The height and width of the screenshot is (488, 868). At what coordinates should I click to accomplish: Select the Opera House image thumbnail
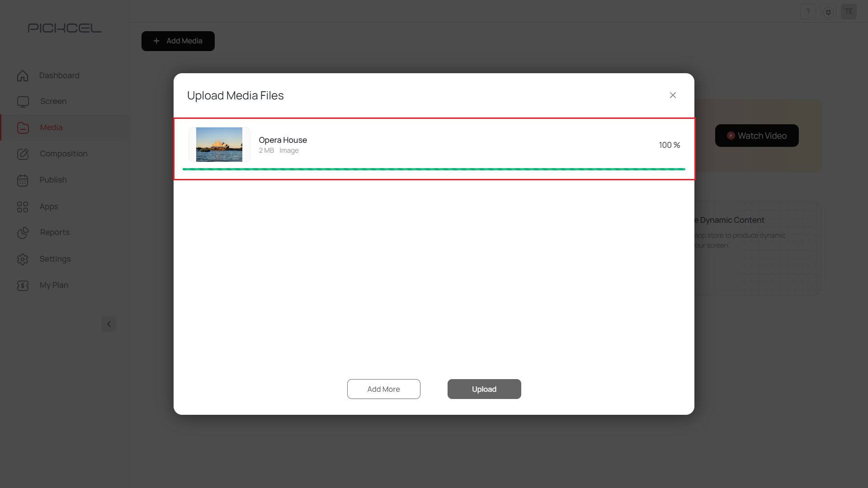coord(219,144)
